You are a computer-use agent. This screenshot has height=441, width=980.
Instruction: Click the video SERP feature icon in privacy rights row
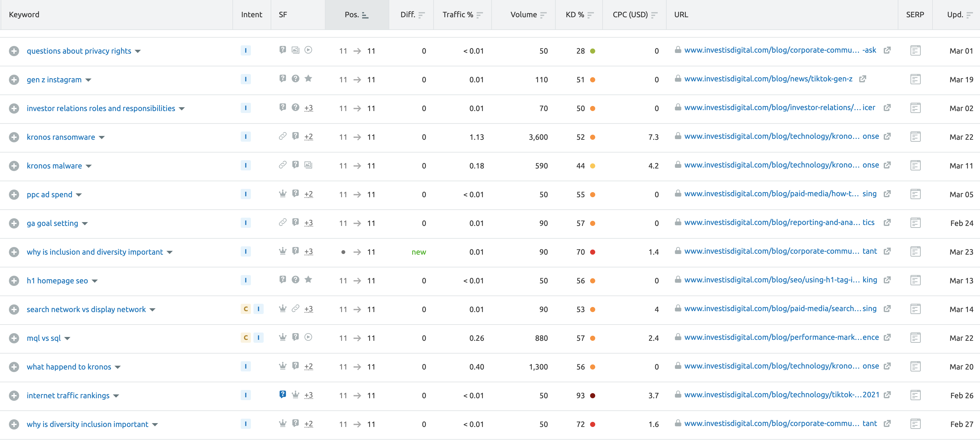(308, 50)
